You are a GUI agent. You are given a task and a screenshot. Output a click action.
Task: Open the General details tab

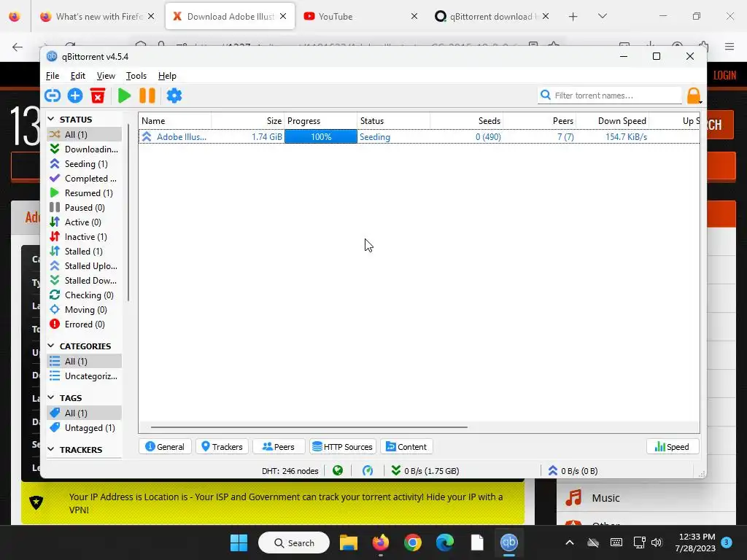point(165,447)
